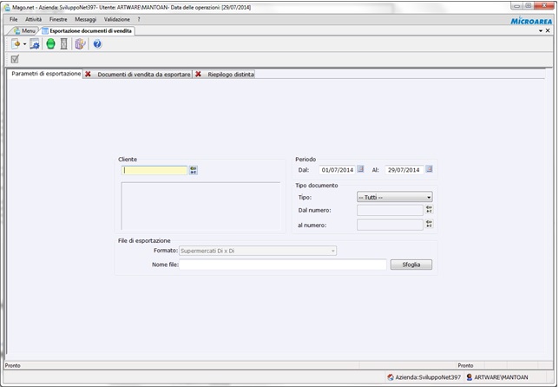559x392 pixels.
Task: Open dropdown arrow next to first toolbar icon
Action: [24, 43]
